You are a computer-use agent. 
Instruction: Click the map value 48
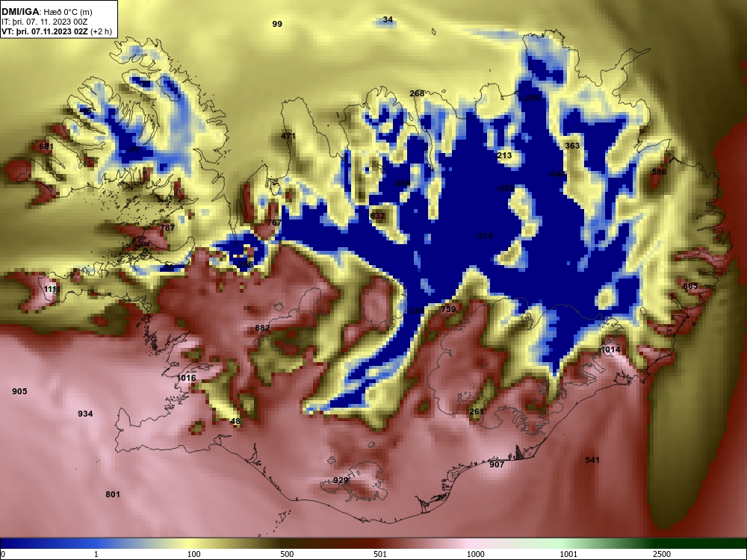pyautogui.click(x=235, y=421)
